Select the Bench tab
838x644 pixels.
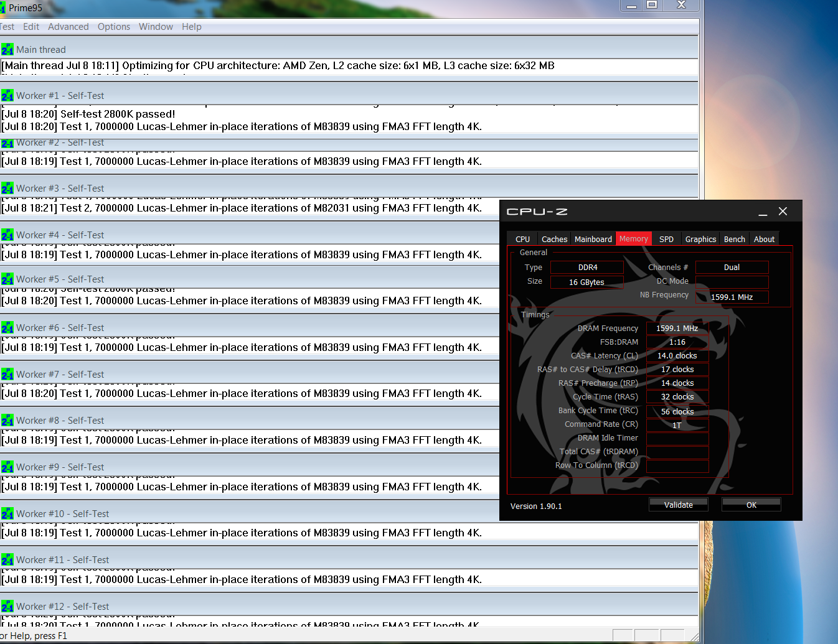click(x=734, y=240)
